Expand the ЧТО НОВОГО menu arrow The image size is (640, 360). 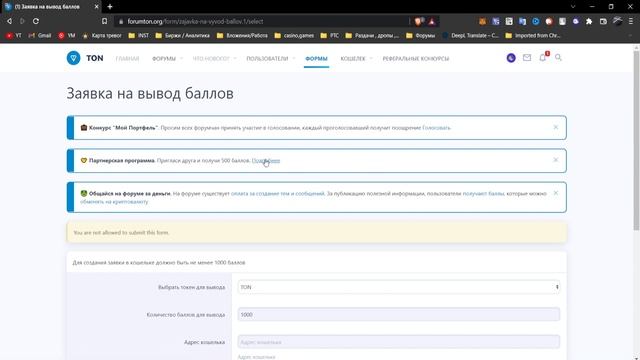[x=235, y=58]
